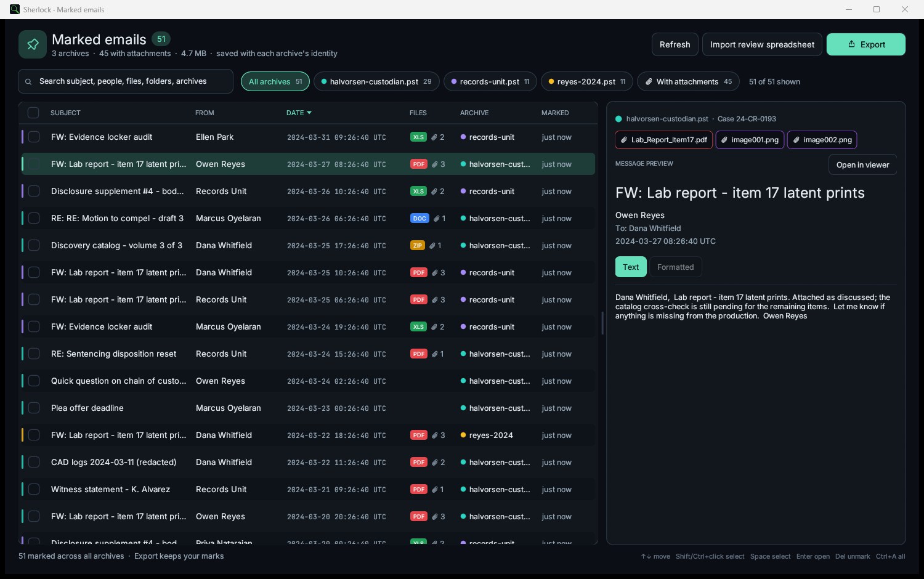The image size is (924, 579).
Task: Click Import review spreadsheet button
Action: (762, 44)
